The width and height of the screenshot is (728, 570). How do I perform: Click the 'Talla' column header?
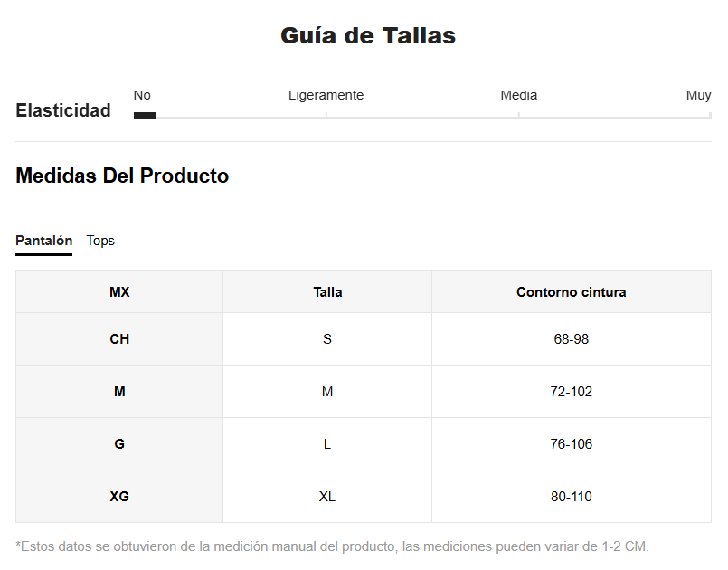(x=327, y=292)
